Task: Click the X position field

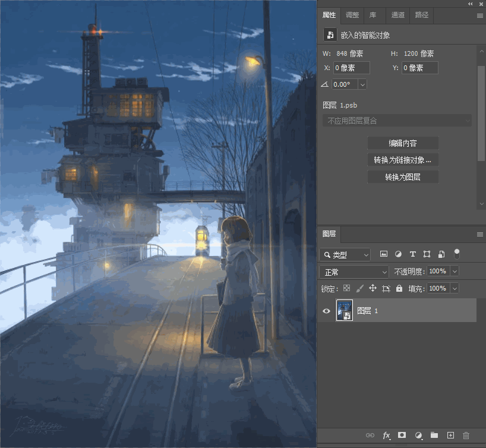Action: [352, 68]
